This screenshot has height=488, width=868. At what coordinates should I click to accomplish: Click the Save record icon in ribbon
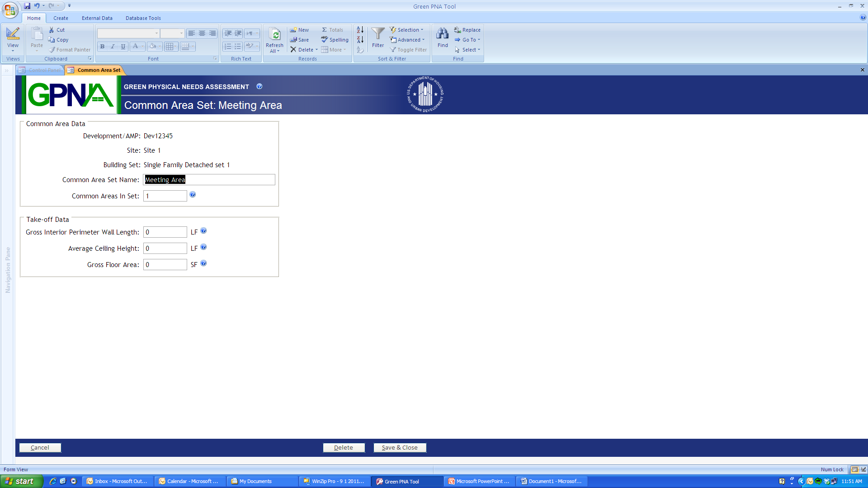pyautogui.click(x=294, y=40)
